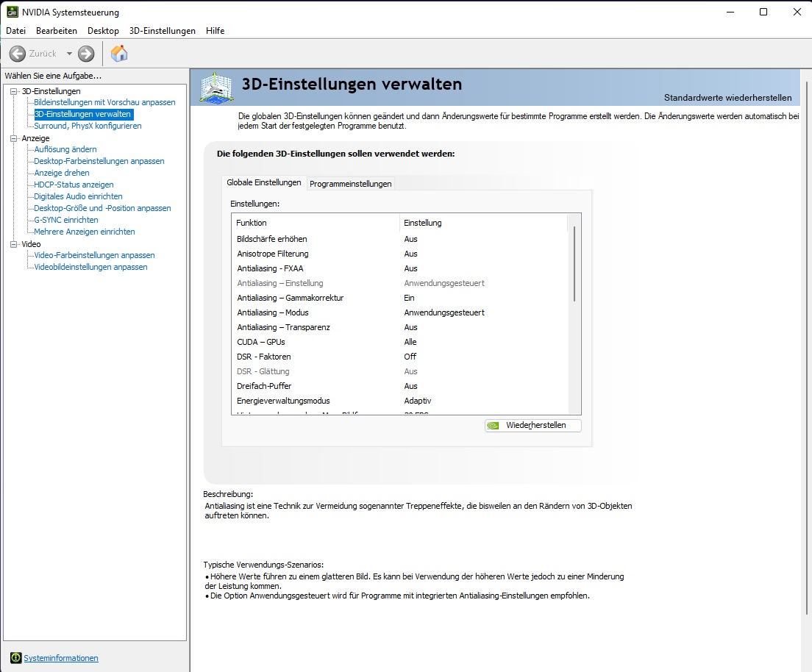The width and height of the screenshot is (812, 672).
Task: Click the 3D settings header cube icon
Action: (216, 88)
